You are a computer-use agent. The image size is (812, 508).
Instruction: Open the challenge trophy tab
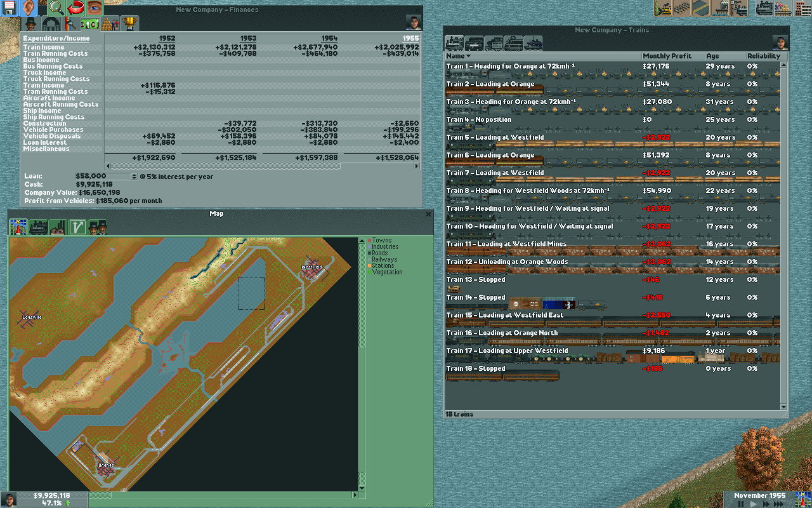pyautogui.click(x=130, y=23)
